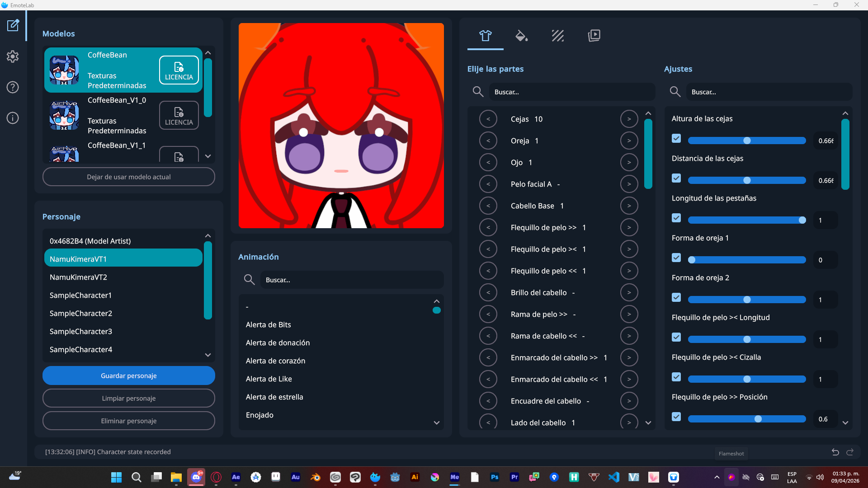
Task: Click the CoffeeBean LICENCIA button
Action: click(x=179, y=70)
